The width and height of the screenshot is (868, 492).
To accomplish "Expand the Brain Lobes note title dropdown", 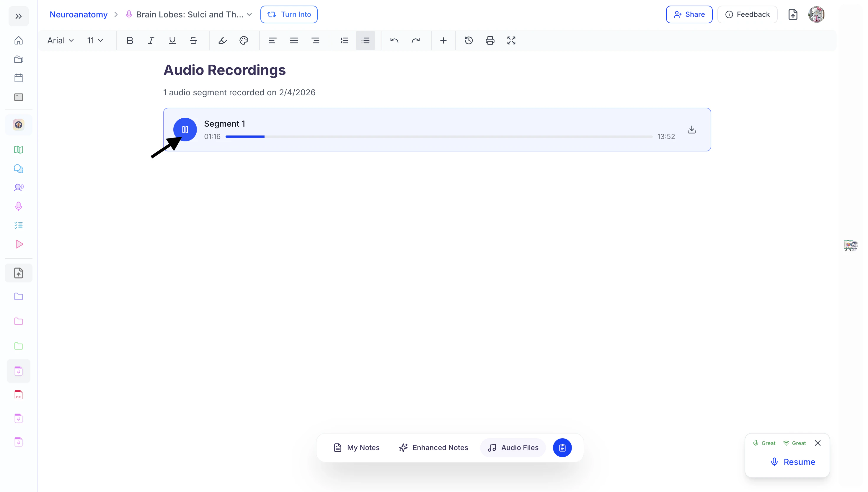I will (249, 14).
